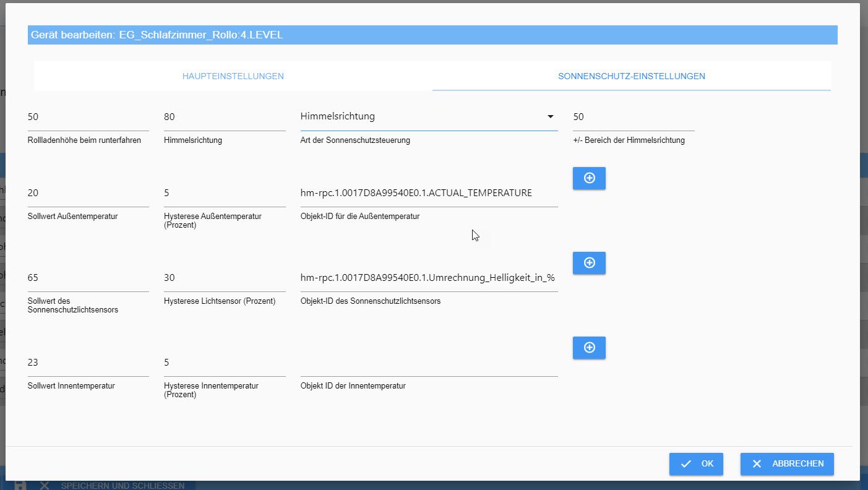Screen dimensions: 868x490
Task: Click the plus icon for Sonnenschutzlichtsensor object ID
Action: click(x=589, y=263)
